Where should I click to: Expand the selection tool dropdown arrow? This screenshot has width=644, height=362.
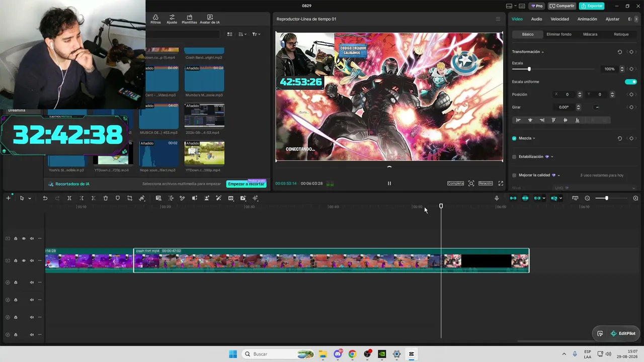click(30, 199)
